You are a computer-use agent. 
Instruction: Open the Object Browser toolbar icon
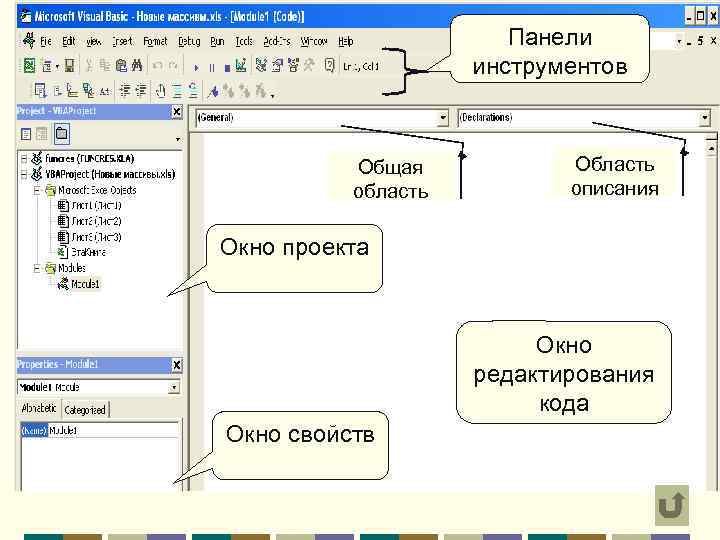point(293,66)
